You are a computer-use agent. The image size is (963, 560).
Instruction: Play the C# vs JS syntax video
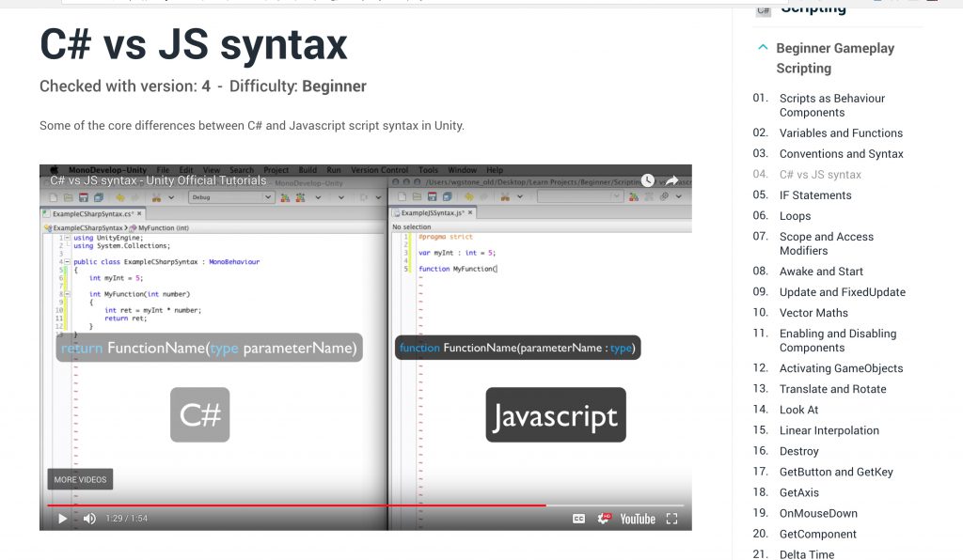click(x=62, y=519)
